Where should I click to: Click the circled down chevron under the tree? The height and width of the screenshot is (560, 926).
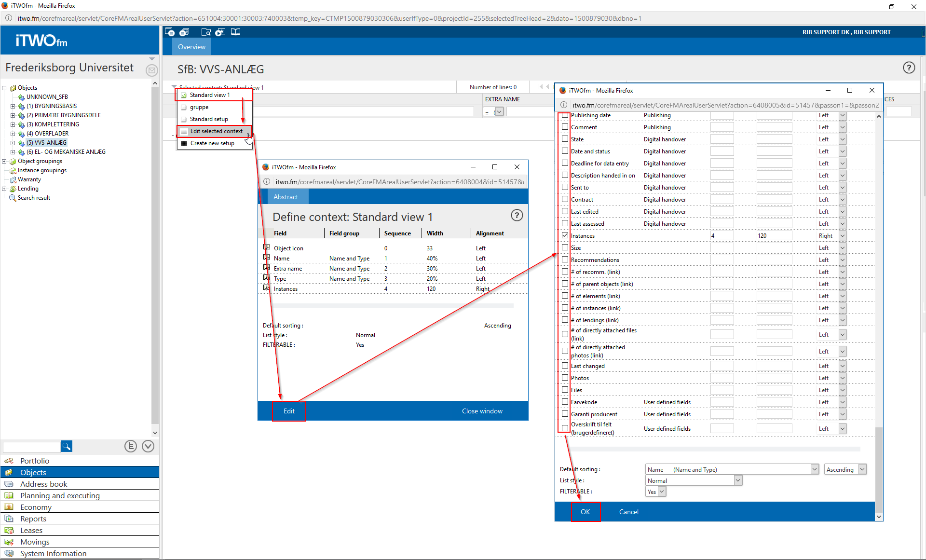pyautogui.click(x=148, y=446)
